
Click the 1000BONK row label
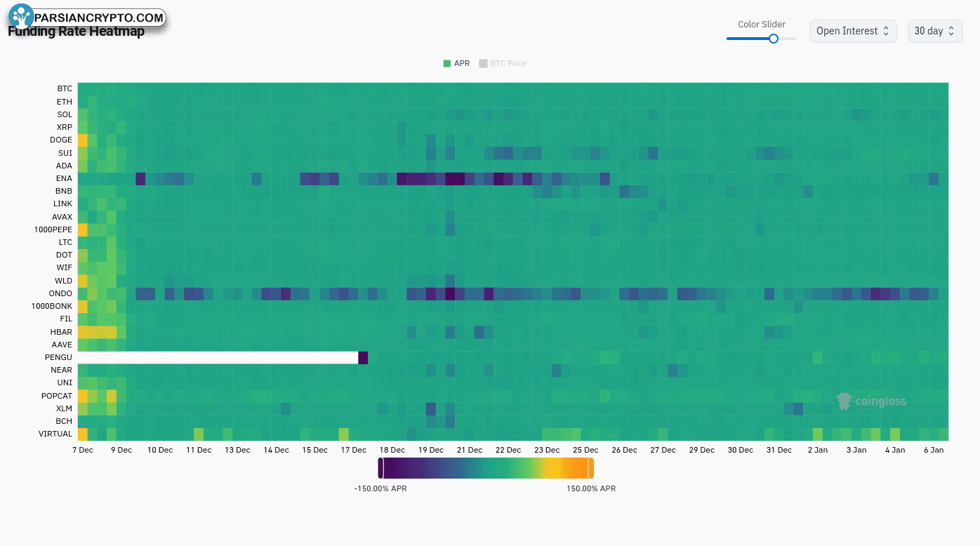point(53,306)
